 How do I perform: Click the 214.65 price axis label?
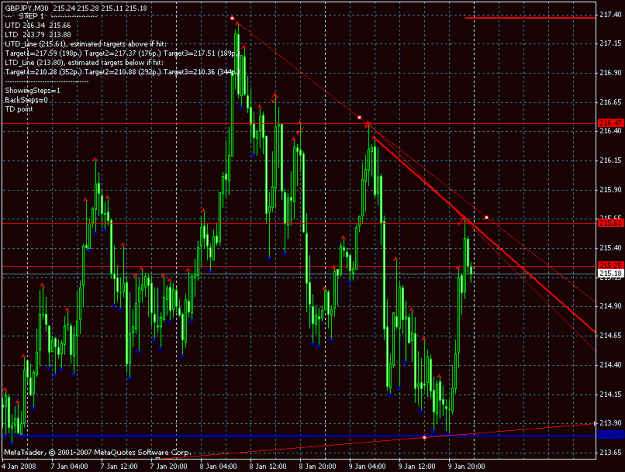[610, 335]
